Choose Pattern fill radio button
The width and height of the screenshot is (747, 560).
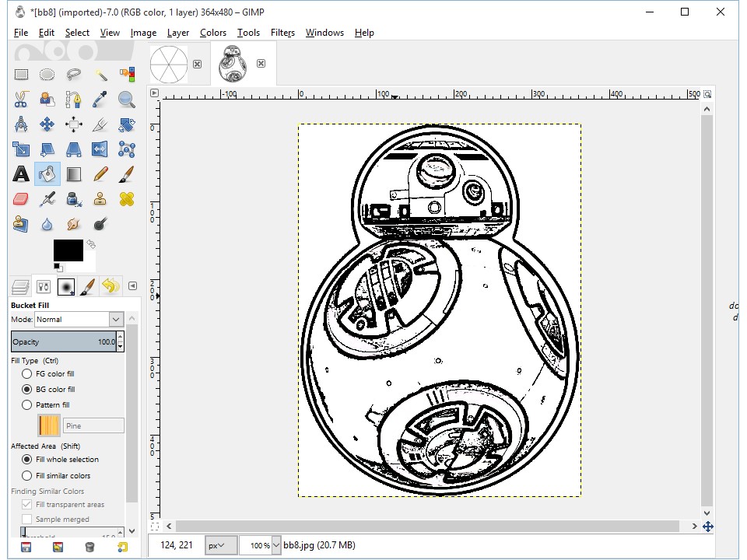tap(27, 405)
